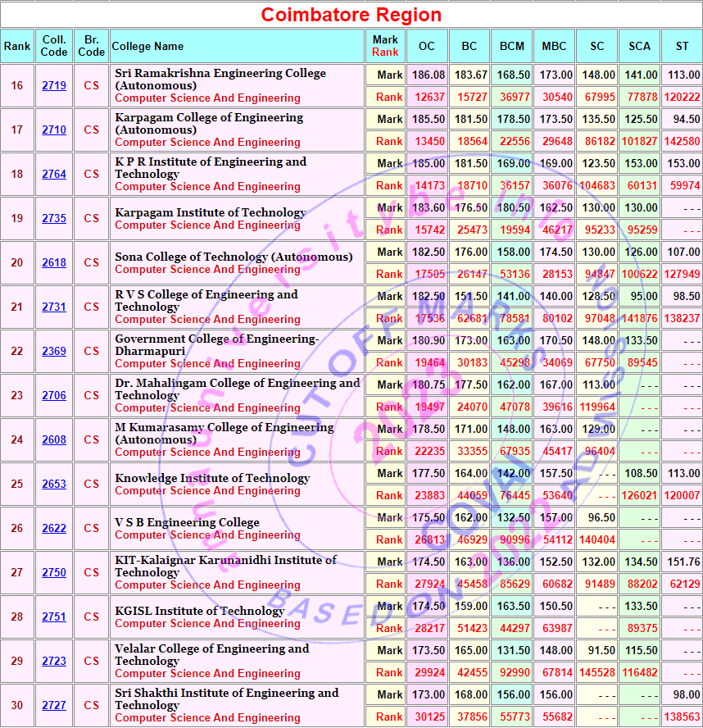Screen dimensions: 703x728
Task: Follow the 2735 college code link
Action: 54,219
